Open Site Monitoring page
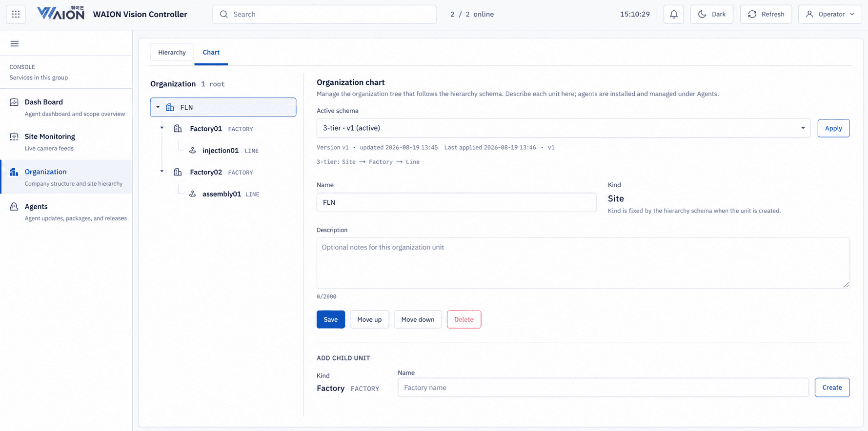868x431 pixels. 67,142
